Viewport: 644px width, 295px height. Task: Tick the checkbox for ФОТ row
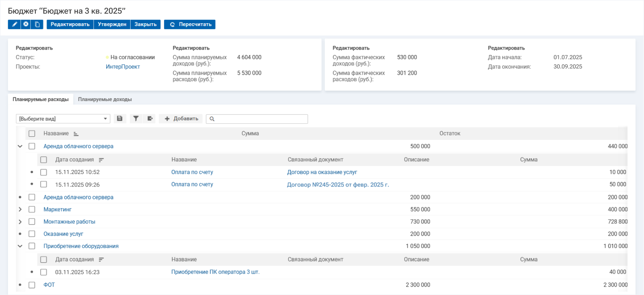tap(32, 285)
